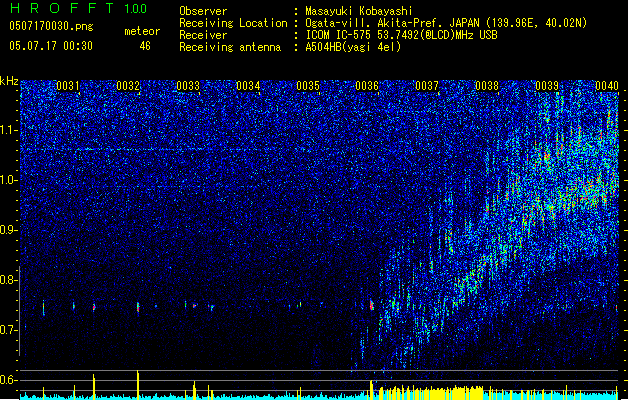Click the 0037 time marker
Viewport: 629px width, 400px height.
pyautogui.click(x=427, y=86)
